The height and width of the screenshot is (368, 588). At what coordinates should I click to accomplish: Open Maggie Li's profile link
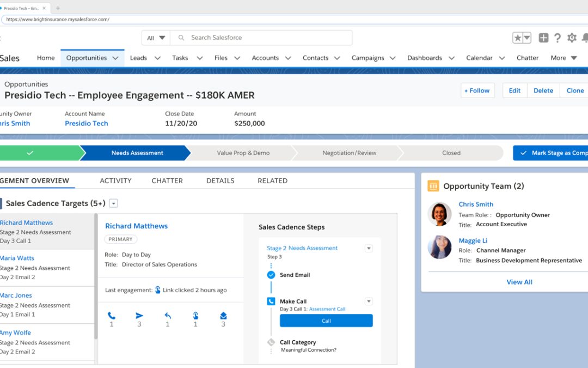(473, 241)
